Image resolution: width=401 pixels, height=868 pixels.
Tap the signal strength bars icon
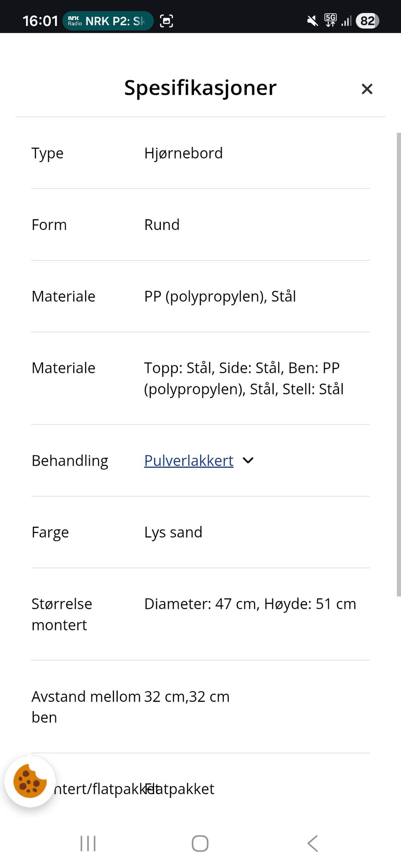(347, 20)
